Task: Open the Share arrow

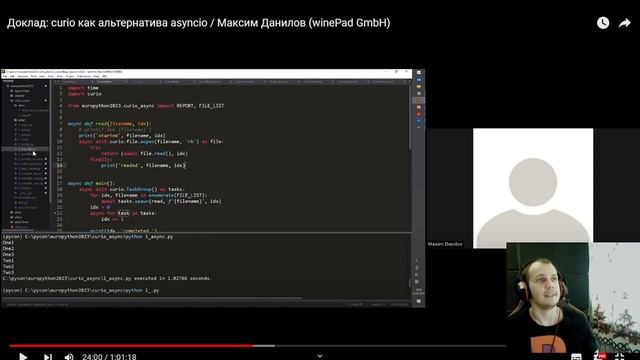Action: [x=624, y=23]
